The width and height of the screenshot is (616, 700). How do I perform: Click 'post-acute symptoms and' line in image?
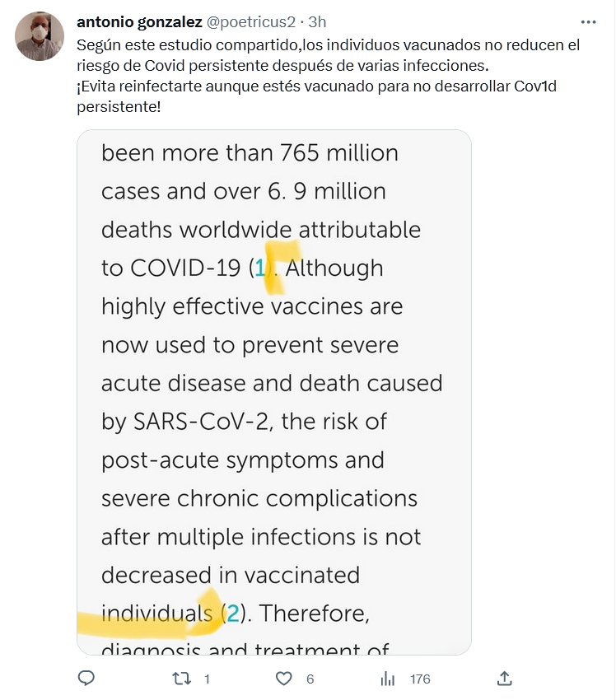point(243,460)
